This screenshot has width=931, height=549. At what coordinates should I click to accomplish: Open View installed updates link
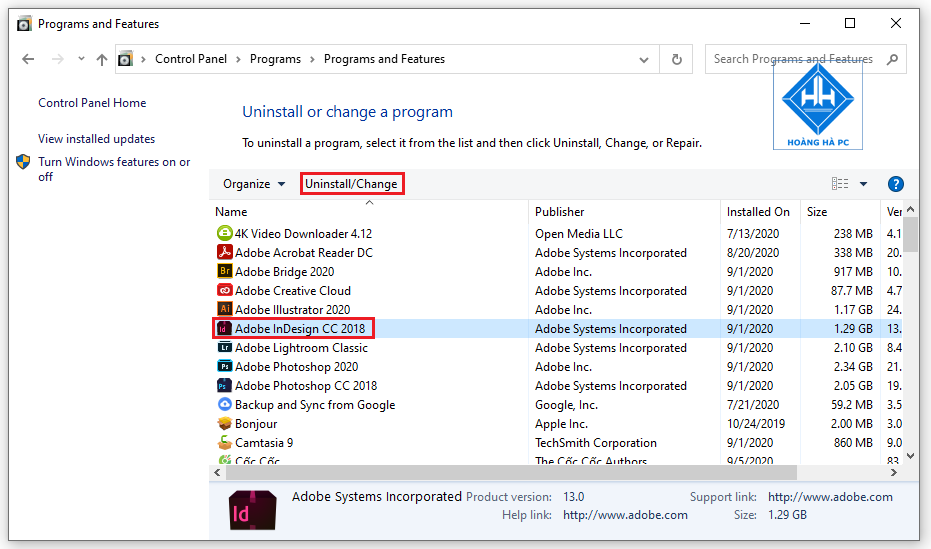coord(96,139)
